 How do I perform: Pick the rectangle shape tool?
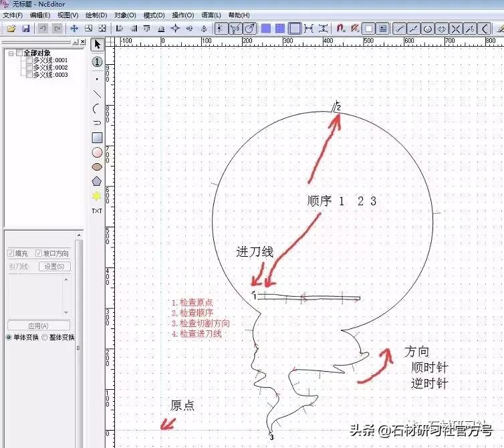(97, 138)
